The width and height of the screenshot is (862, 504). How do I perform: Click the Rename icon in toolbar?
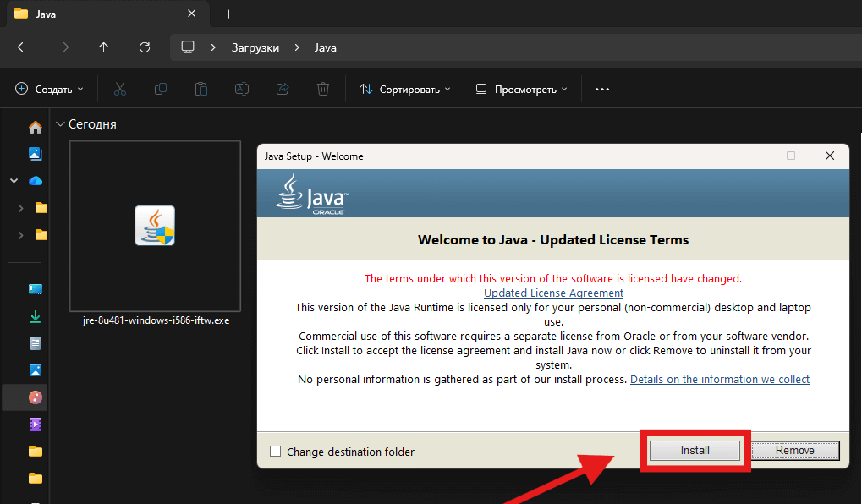pos(242,89)
